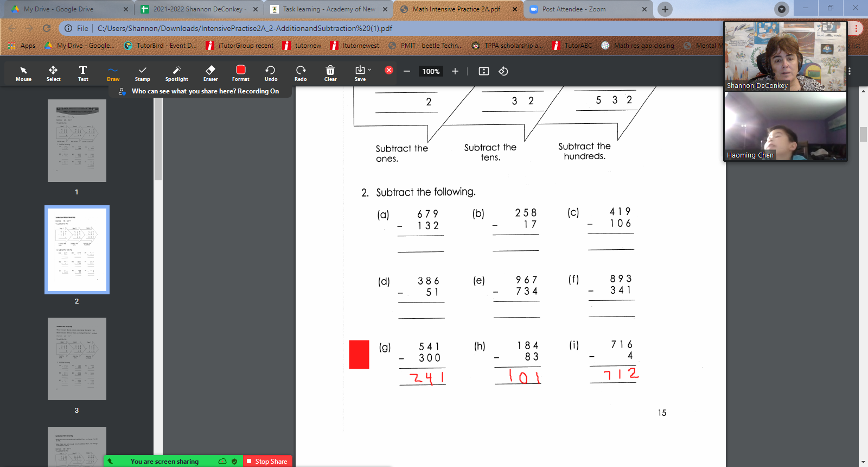The height and width of the screenshot is (467, 868).
Task: Open TutorBird - Event D... bookmark
Action: tap(161, 46)
